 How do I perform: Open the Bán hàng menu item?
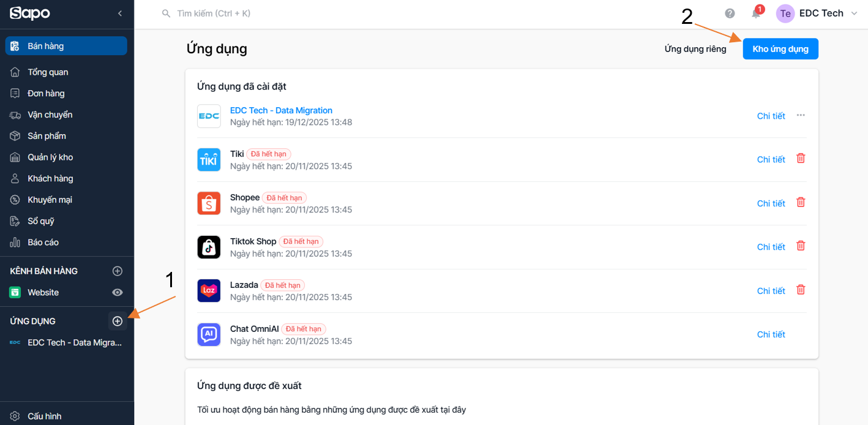pyautogui.click(x=66, y=46)
